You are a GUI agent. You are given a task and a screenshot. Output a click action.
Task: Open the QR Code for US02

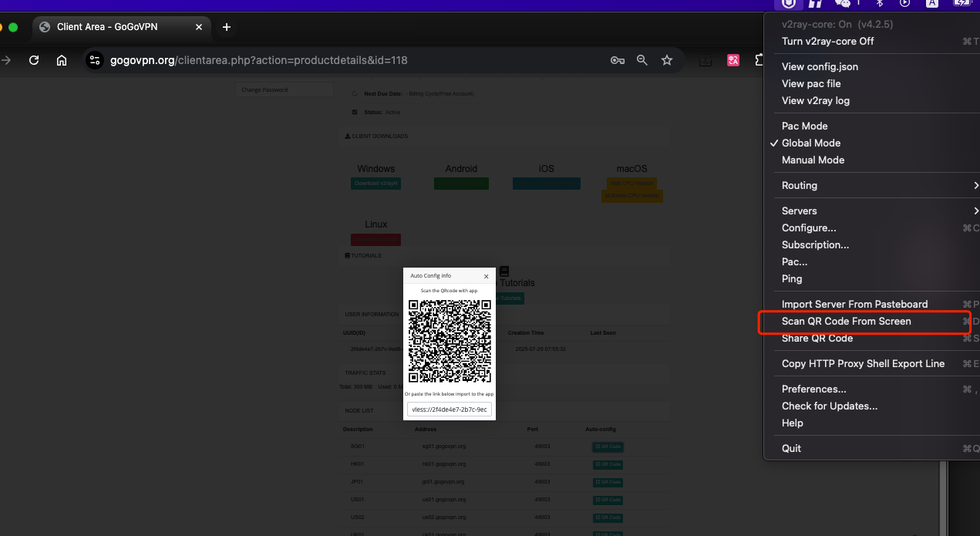(608, 517)
